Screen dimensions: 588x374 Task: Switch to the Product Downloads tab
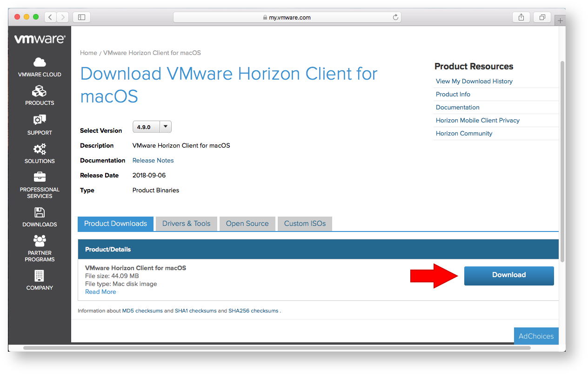pyautogui.click(x=115, y=224)
